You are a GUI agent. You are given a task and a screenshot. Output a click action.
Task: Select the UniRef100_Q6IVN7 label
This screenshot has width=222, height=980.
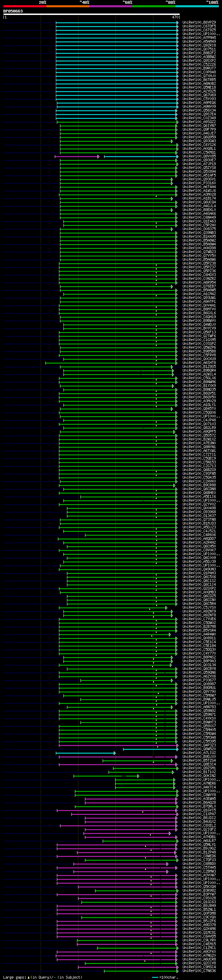pos(199,125)
